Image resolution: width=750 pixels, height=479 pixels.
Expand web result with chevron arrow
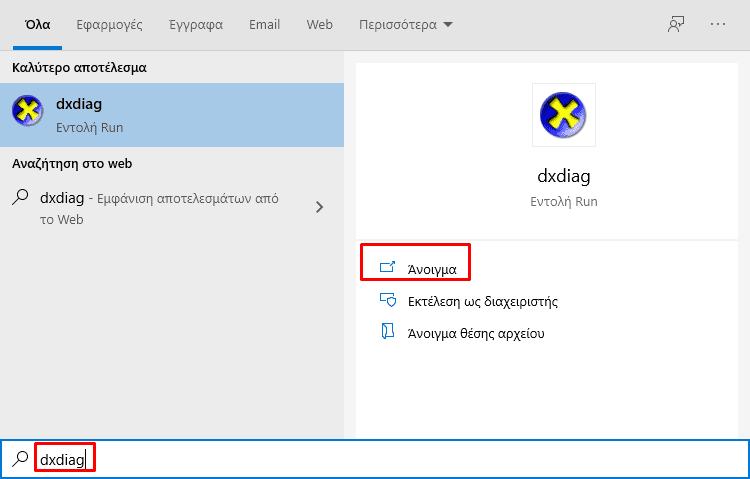pyautogui.click(x=320, y=207)
